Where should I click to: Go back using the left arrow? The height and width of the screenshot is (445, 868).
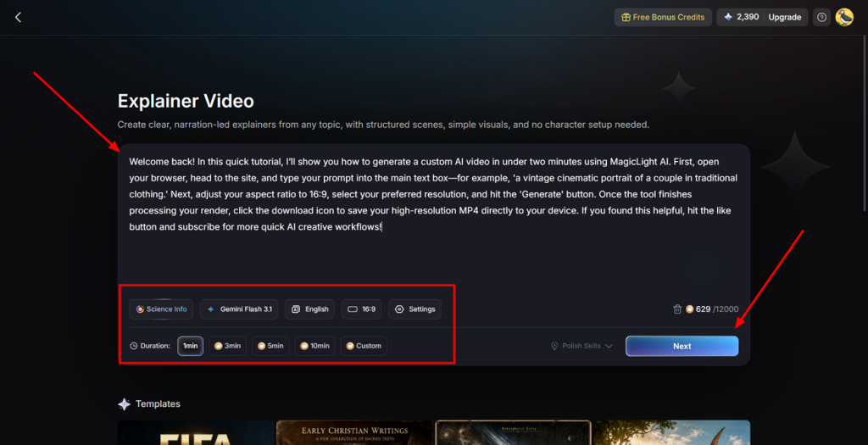[x=18, y=17]
